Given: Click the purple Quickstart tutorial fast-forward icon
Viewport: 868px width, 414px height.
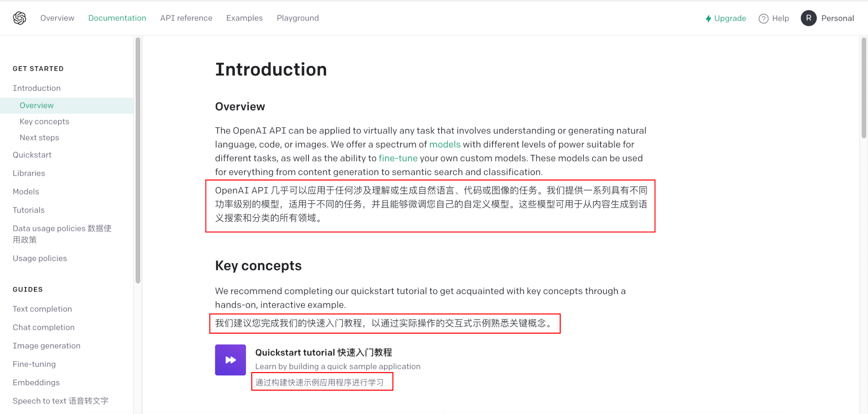Looking at the screenshot, I should (230, 360).
